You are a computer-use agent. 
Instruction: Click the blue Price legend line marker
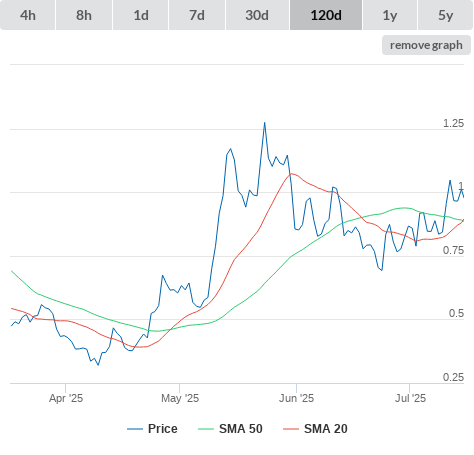coord(135,429)
